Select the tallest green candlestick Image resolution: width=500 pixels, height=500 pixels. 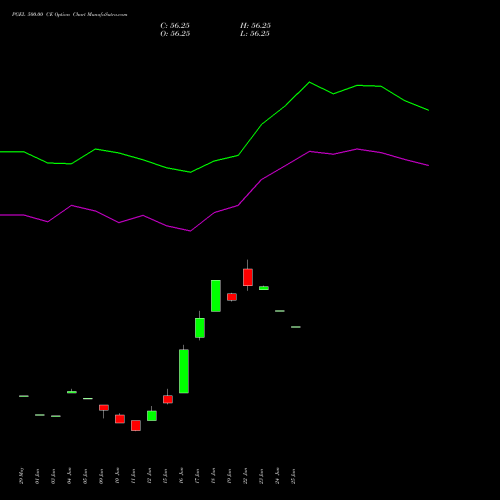tap(184, 371)
